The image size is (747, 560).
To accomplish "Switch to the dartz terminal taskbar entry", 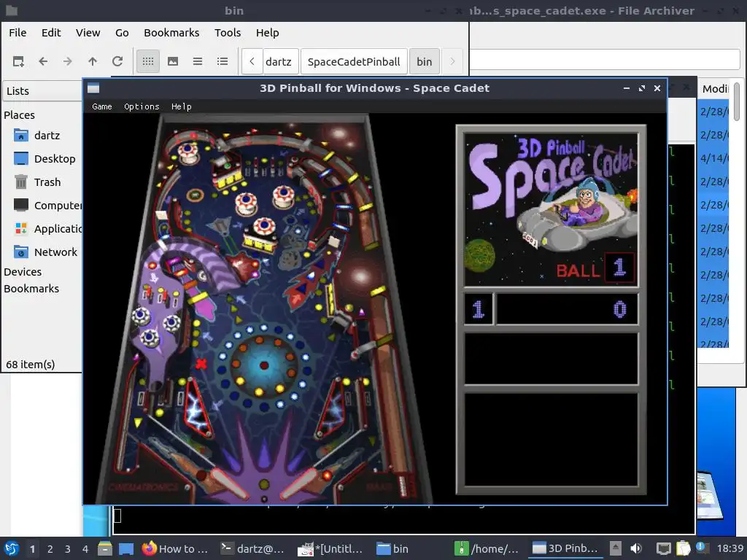I will (253, 548).
